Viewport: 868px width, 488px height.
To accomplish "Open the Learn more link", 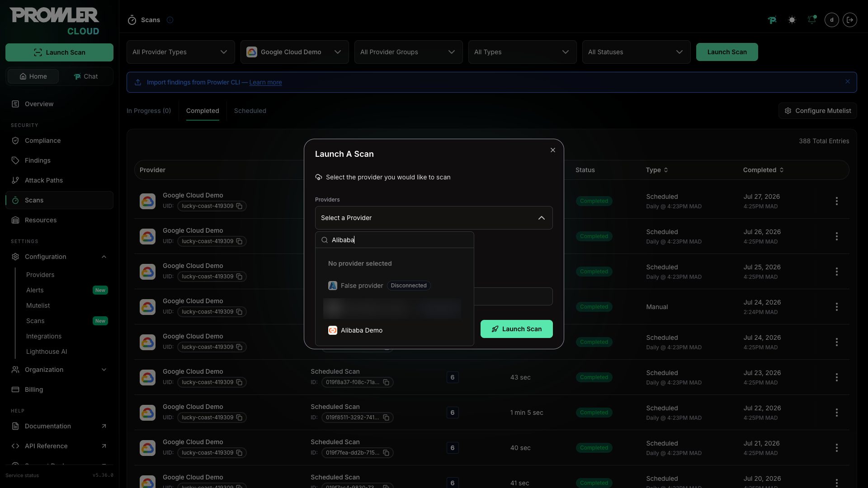I will [x=265, y=82].
